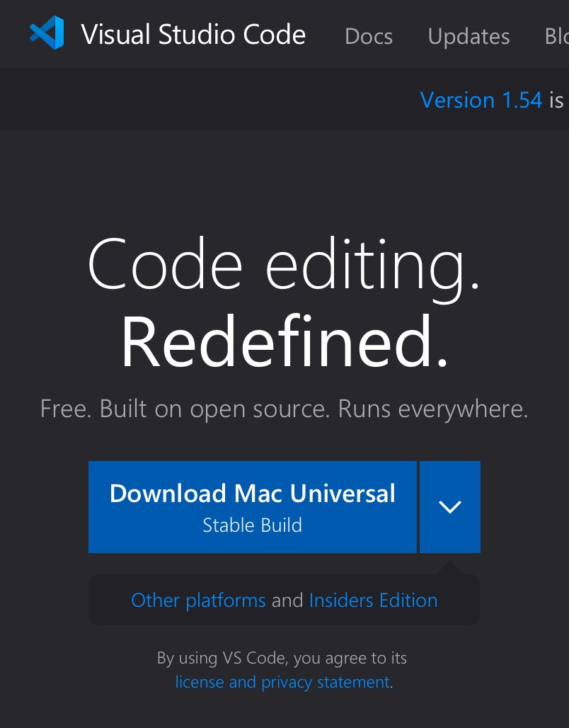
Task: Click "and" between Other platforms and Insiders Edition
Action: [x=287, y=601]
